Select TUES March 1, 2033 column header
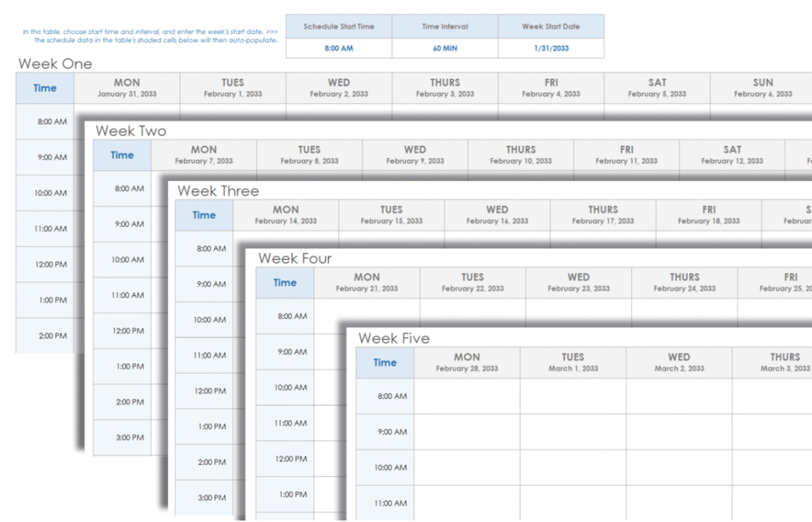The image size is (812, 522). 573,363
